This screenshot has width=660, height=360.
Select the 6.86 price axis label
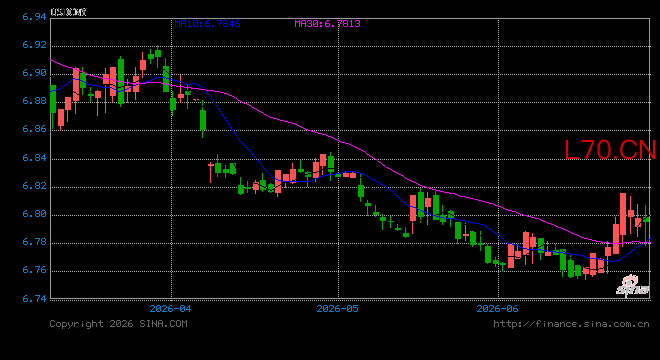click(34, 129)
